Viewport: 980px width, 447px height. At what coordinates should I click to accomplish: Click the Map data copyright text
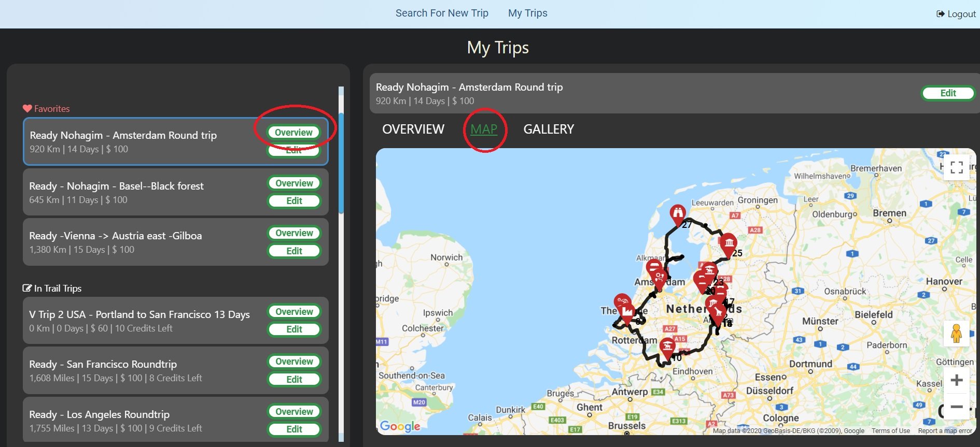click(788, 430)
